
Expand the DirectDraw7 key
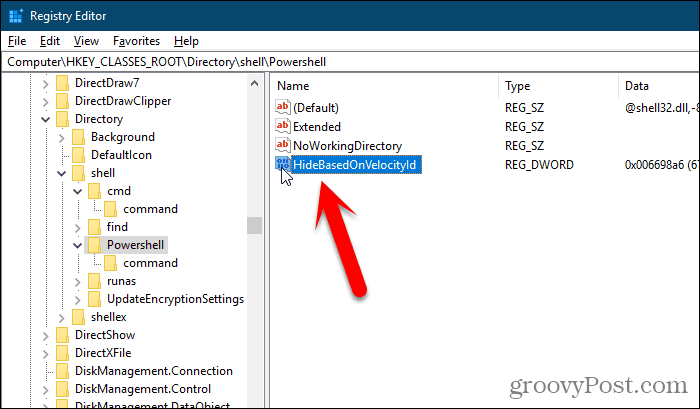(46, 83)
